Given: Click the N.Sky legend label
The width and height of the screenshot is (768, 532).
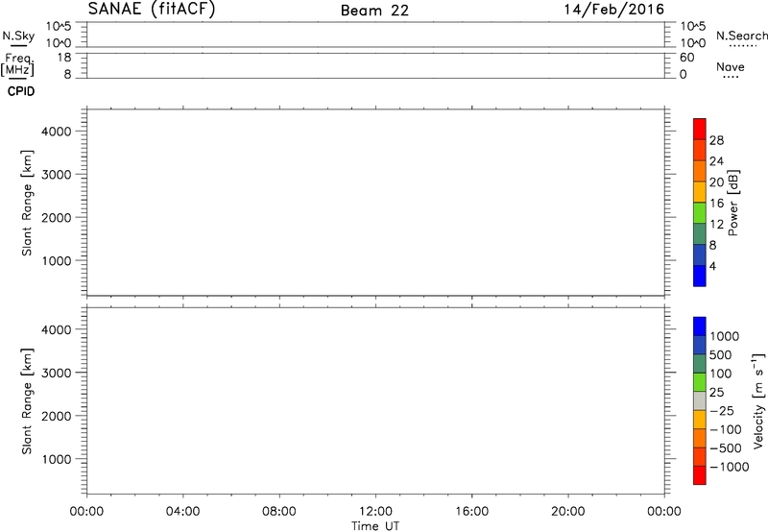Looking at the screenshot, I should (19, 35).
